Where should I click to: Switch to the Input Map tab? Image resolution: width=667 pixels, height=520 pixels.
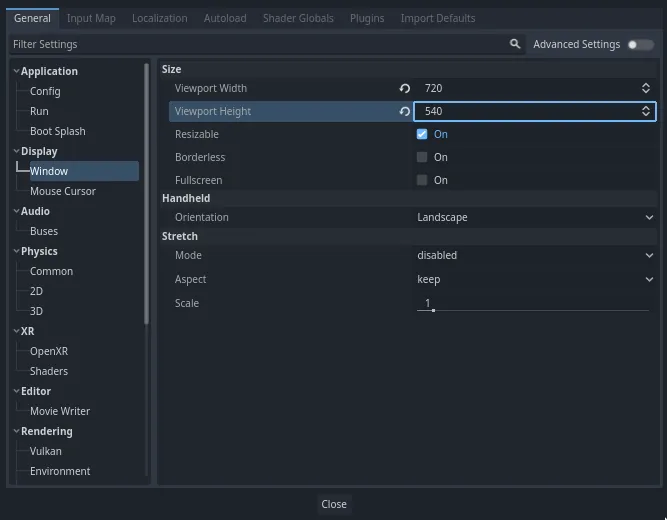pyautogui.click(x=91, y=18)
